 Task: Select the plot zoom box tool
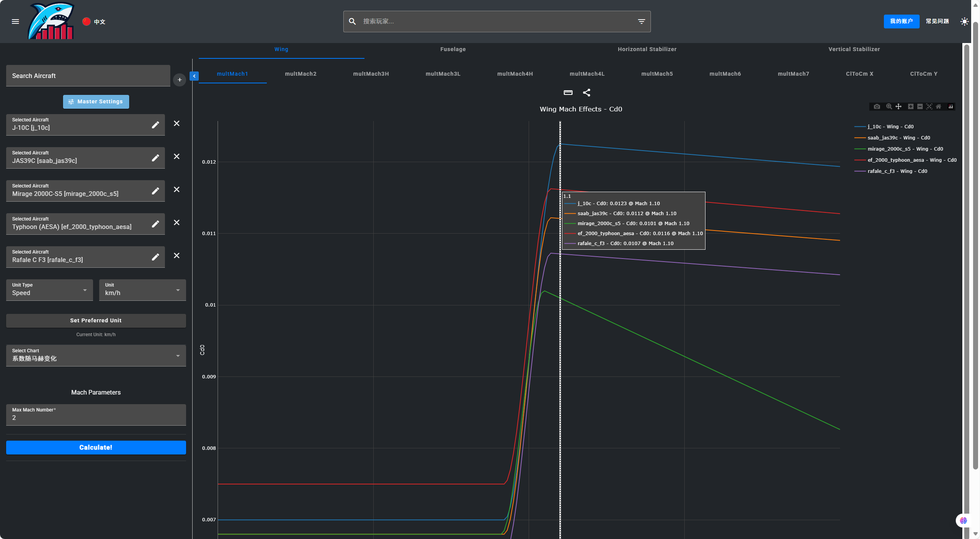pyautogui.click(x=889, y=106)
